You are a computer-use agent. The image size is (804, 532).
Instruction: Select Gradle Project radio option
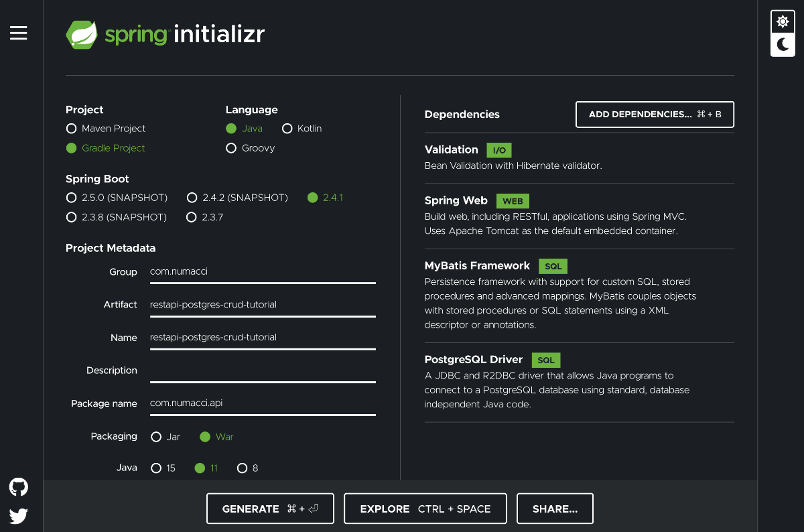point(106,148)
